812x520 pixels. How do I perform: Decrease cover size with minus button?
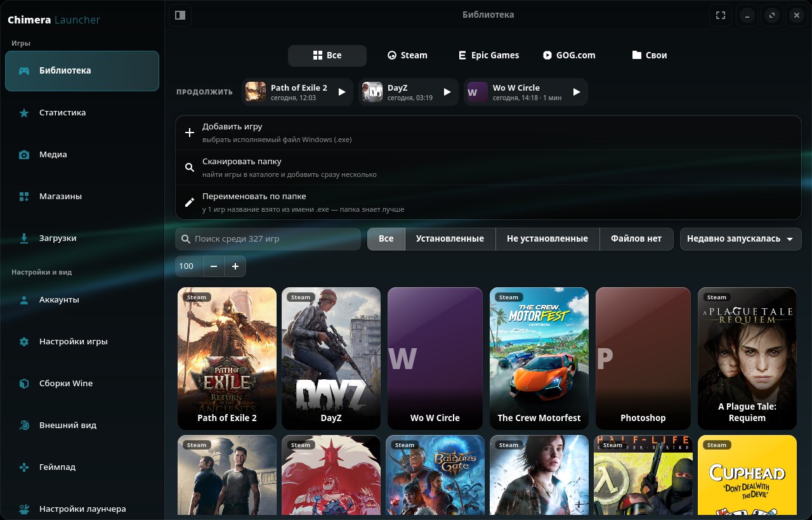click(214, 266)
